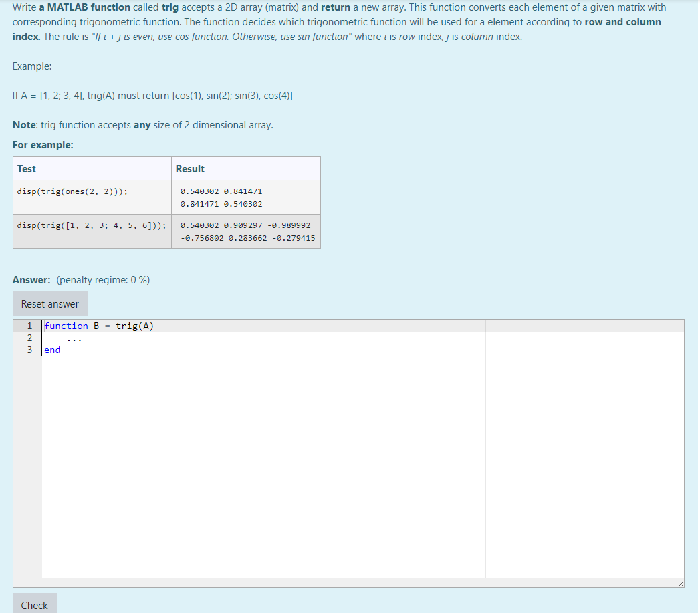Click line number 1 in the gutter
This screenshot has width=700, height=613.
pos(29,326)
